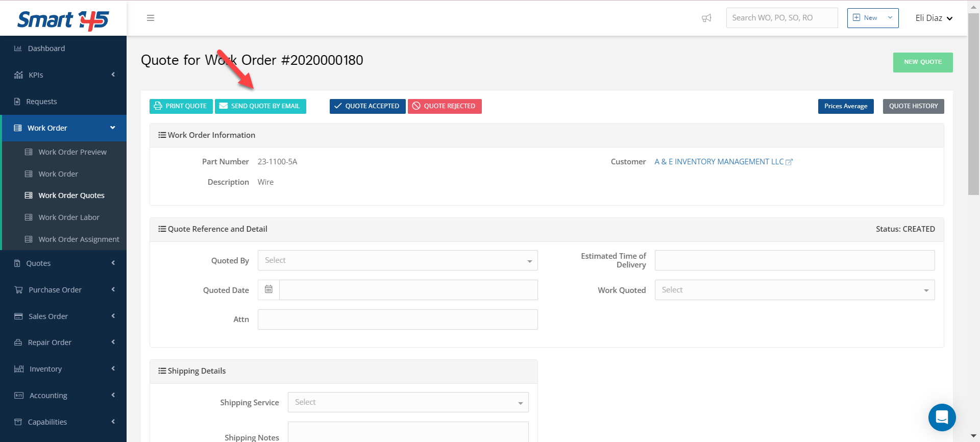Open Sales Order sidebar menu

coord(63,316)
